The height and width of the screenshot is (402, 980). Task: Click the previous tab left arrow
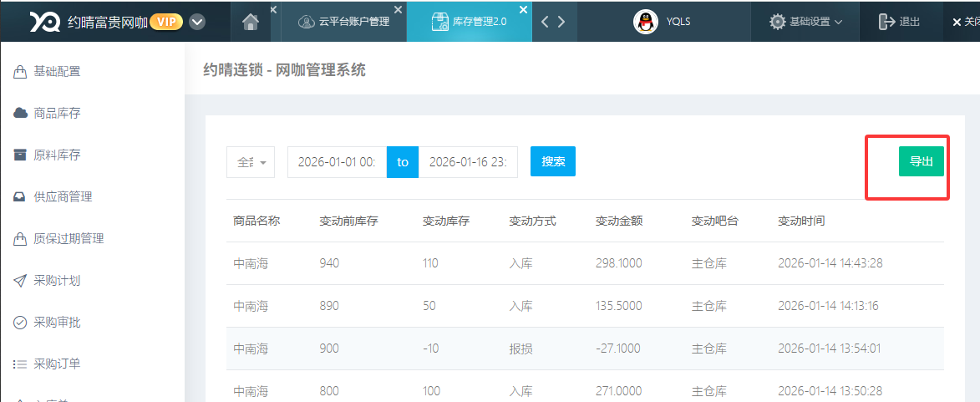[x=545, y=22]
